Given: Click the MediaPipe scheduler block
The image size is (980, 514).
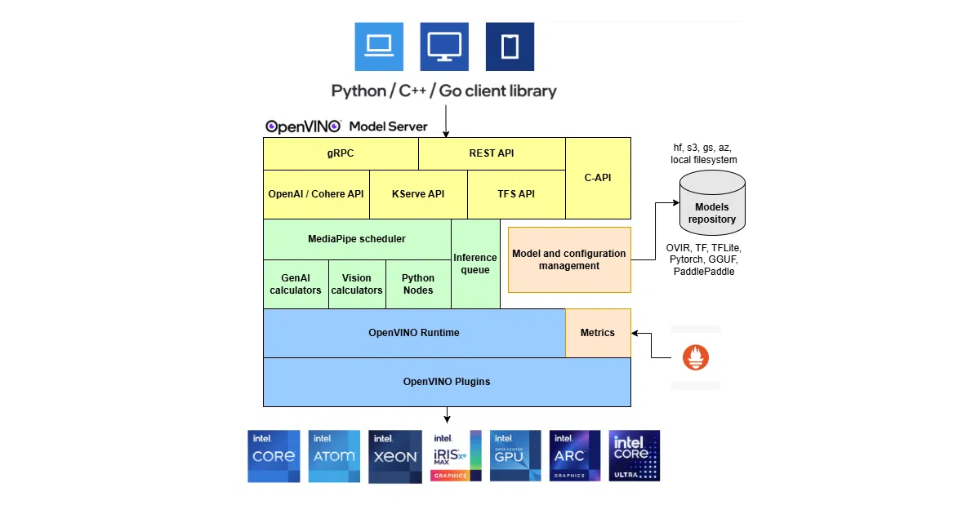Looking at the screenshot, I should (357, 239).
